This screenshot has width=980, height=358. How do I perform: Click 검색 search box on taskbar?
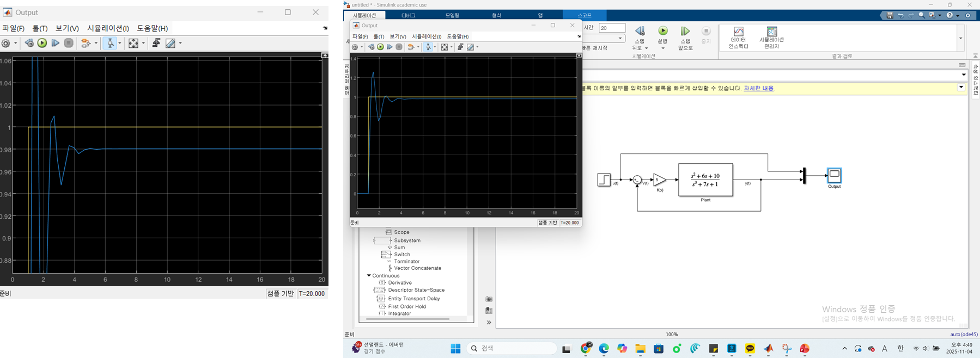[x=512, y=349]
